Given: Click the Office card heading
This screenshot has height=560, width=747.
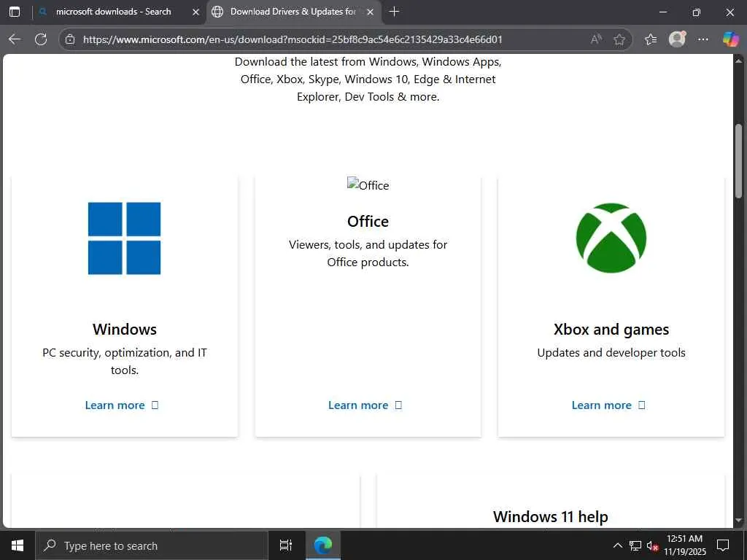Looking at the screenshot, I should pos(368,222).
